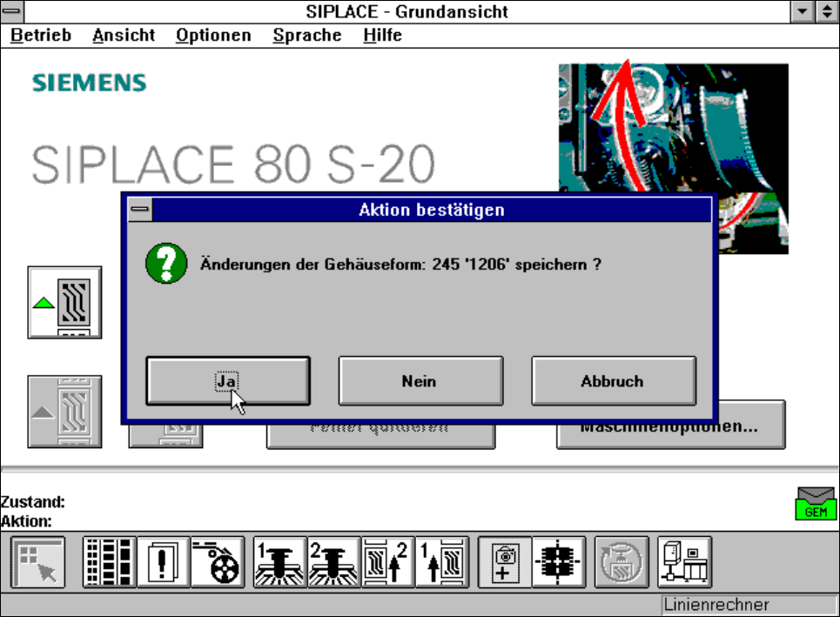Click the green question mark dialog icon
The width and height of the screenshot is (840, 617).
tap(166, 264)
